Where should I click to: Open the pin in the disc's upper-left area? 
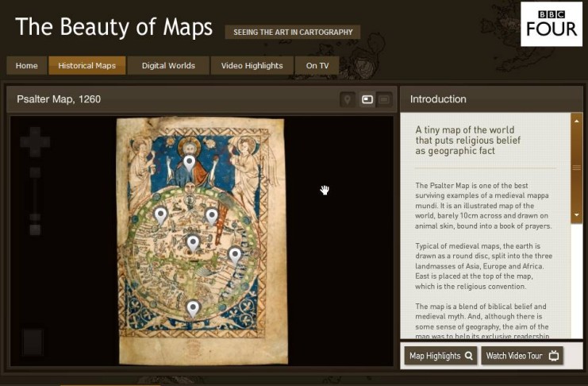click(x=161, y=216)
